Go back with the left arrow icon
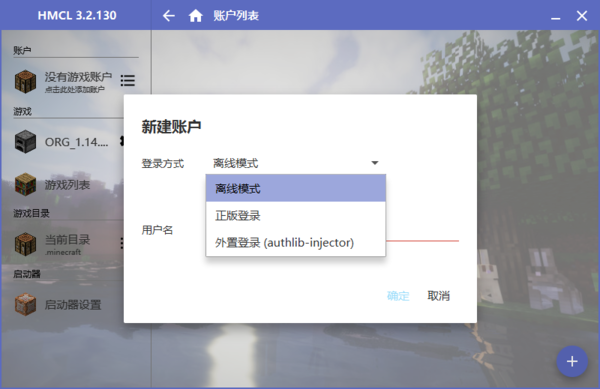The image size is (600, 389). tap(168, 16)
